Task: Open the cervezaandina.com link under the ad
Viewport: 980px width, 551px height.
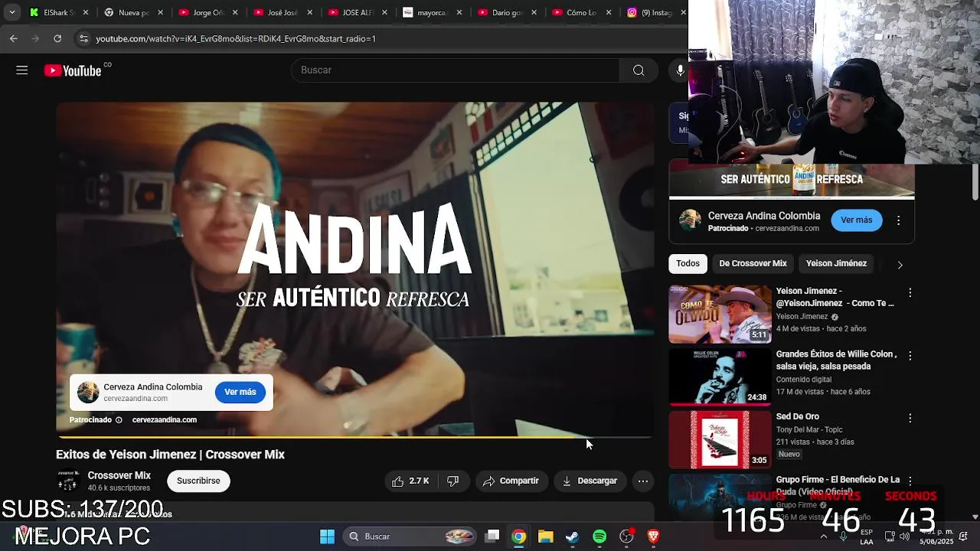Action: pyautogui.click(x=165, y=419)
